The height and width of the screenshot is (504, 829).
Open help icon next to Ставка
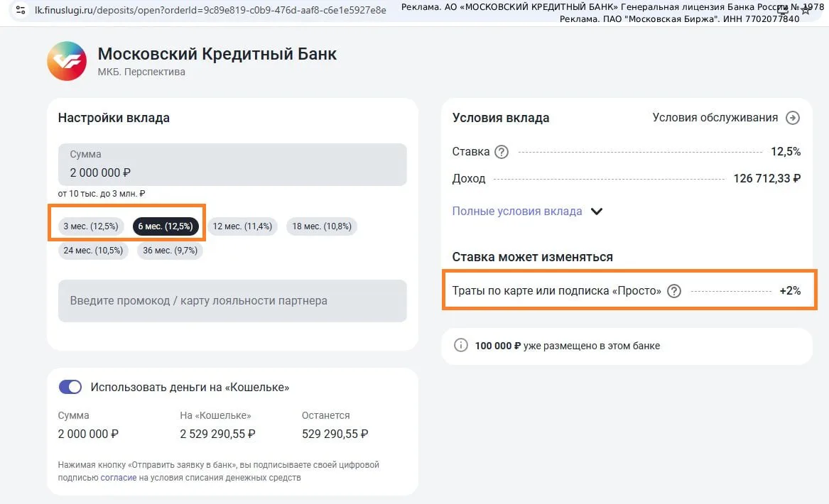[502, 152]
